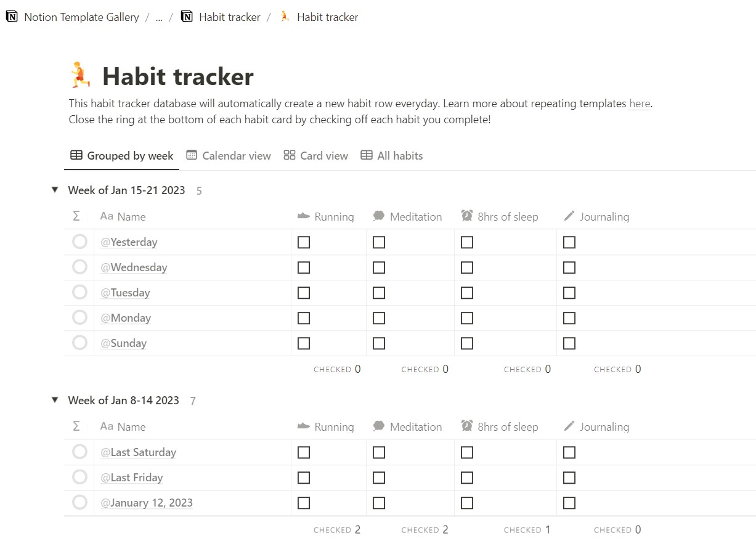Click the runner emoji page icon
Screen dimensions: 756x546
(80, 76)
